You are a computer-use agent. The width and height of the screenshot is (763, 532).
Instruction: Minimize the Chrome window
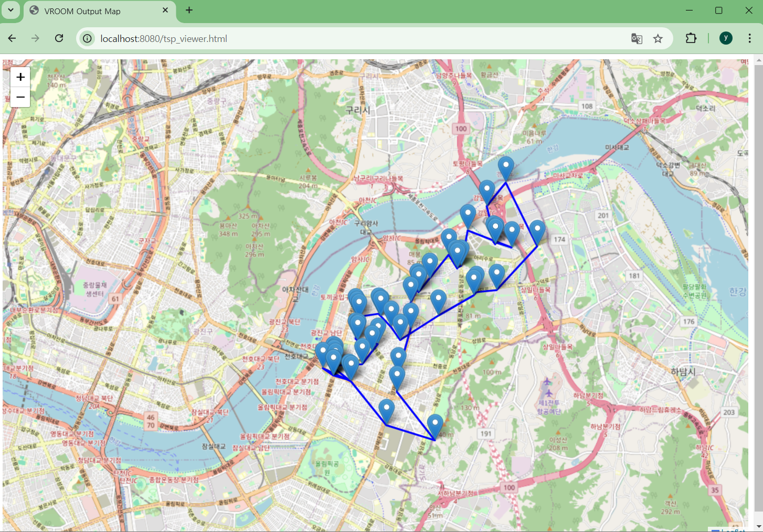point(690,10)
